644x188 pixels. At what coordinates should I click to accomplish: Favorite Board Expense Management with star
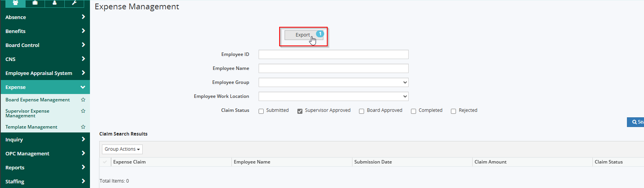pos(83,100)
